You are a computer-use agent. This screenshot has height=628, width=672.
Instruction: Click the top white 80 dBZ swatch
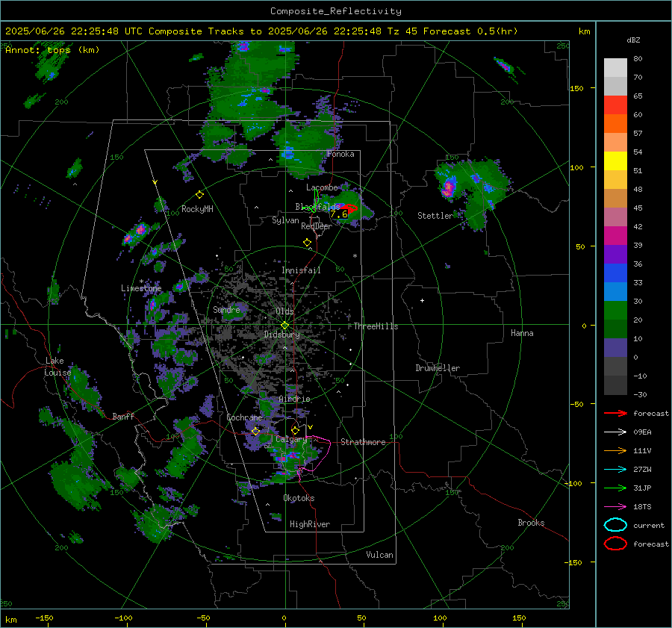pyautogui.click(x=615, y=68)
